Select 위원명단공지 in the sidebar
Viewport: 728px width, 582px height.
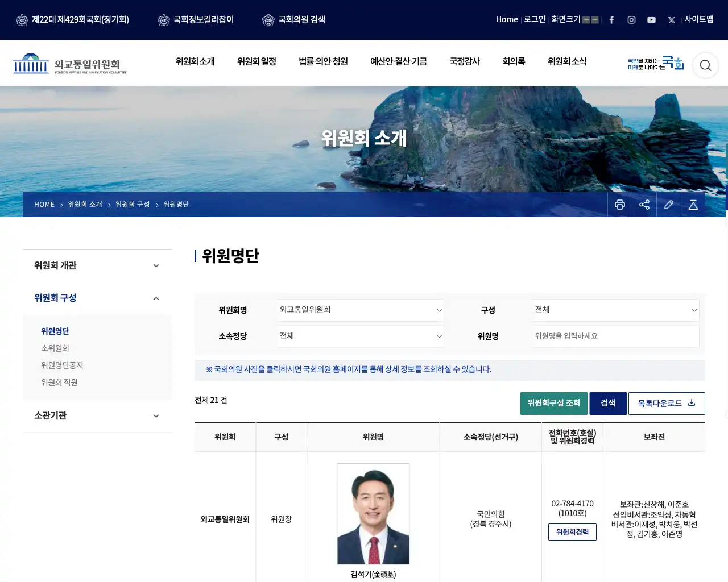[x=62, y=365]
